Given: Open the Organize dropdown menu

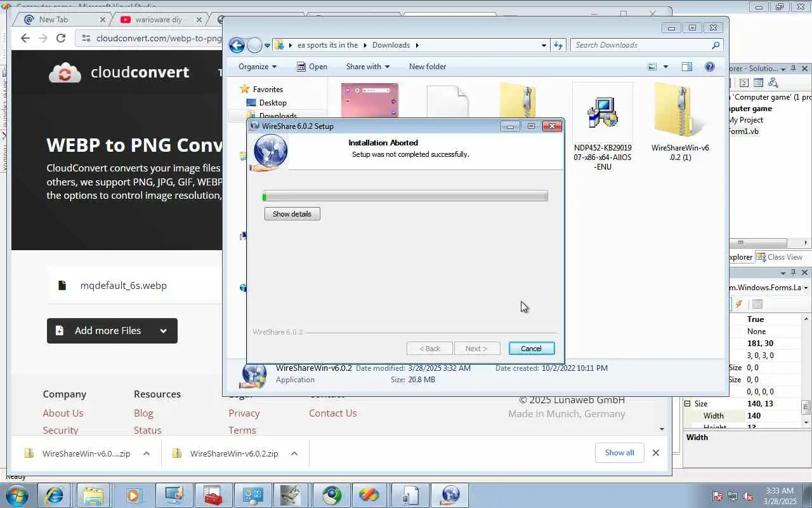Looking at the screenshot, I should pos(257,67).
